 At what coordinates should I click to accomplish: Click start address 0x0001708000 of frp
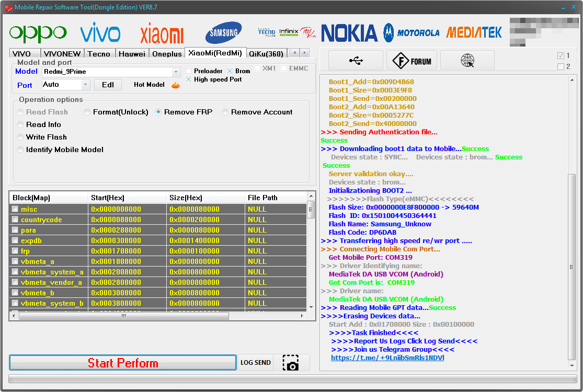[116, 251]
